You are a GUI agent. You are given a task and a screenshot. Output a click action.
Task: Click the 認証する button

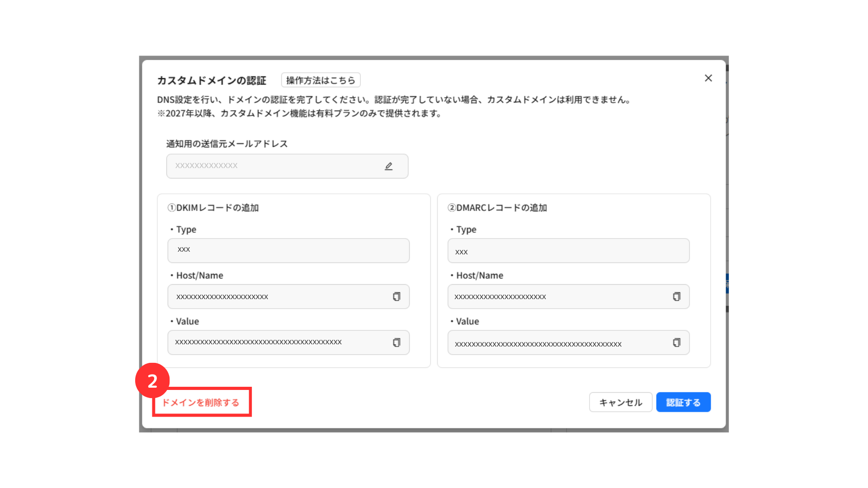683,402
